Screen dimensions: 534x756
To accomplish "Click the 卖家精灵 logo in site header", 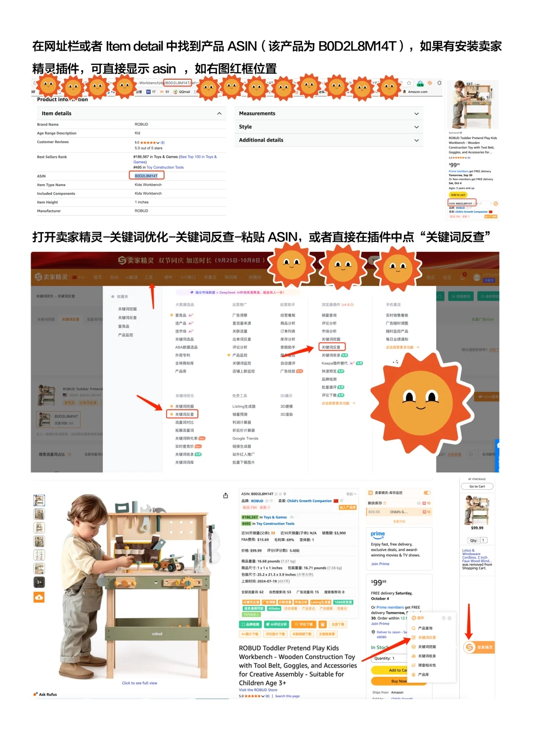I will (50, 277).
